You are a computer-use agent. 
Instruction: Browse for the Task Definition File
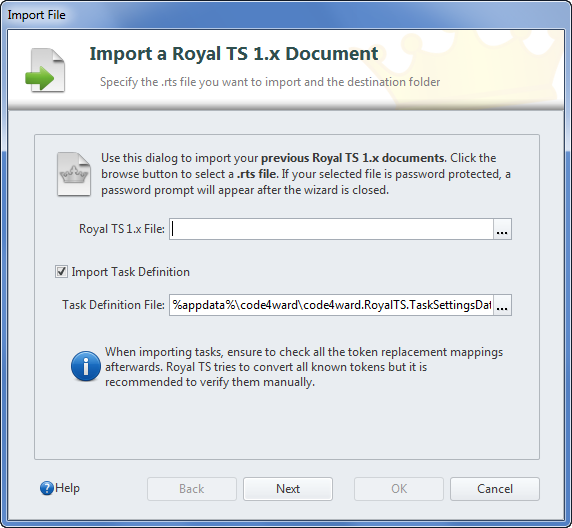pos(502,305)
